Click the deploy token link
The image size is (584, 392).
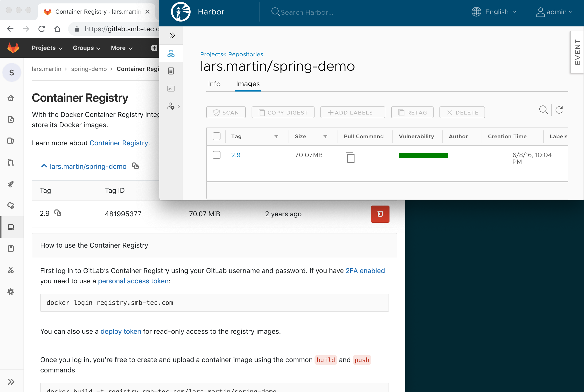tap(121, 331)
